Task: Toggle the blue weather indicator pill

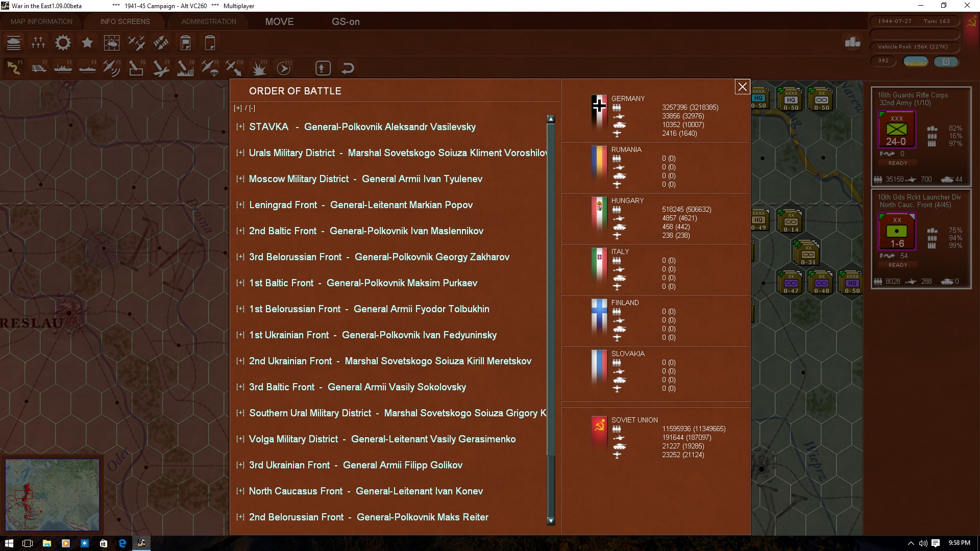Action: coord(916,61)
